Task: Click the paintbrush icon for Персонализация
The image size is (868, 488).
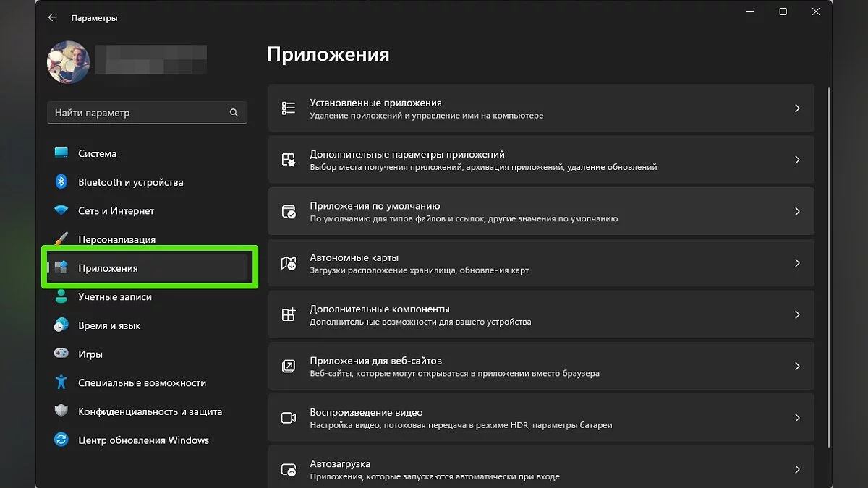Action: point(61,239)
